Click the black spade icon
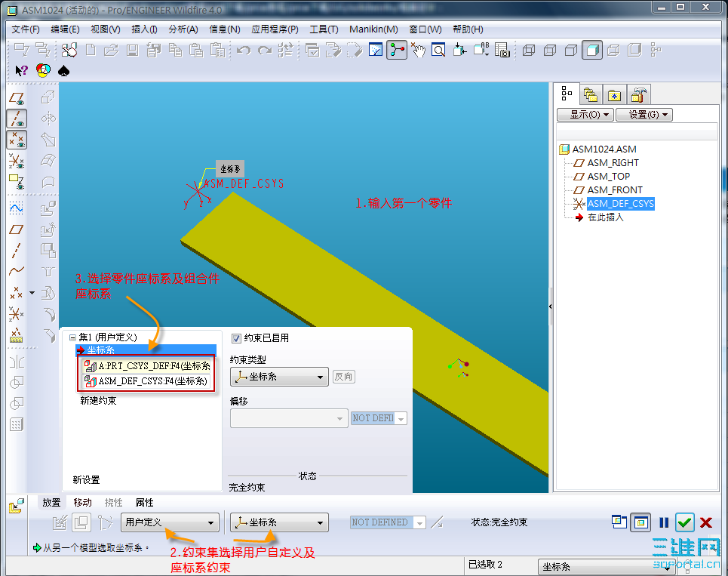Image resolution: width=728 pixels, height=576 pixels. 63,71
